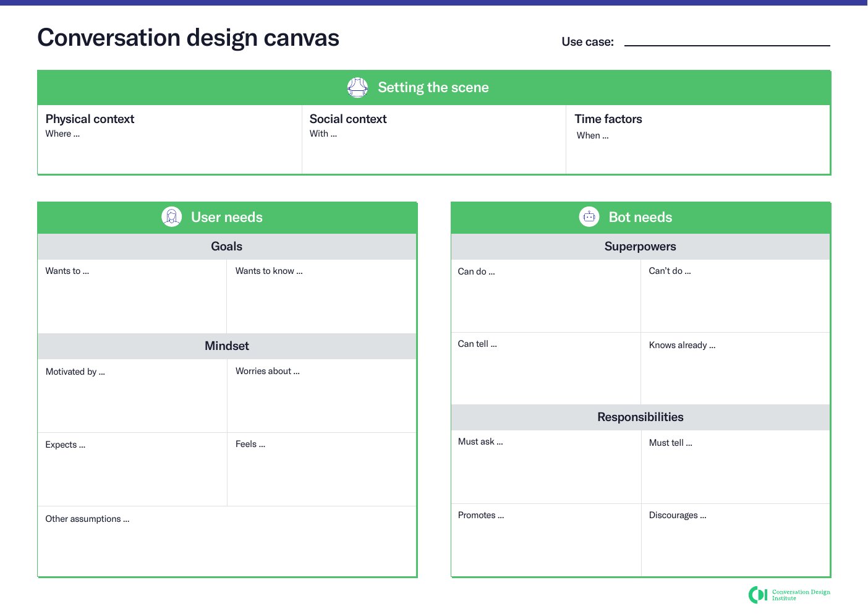Select the Setting the scene heading
Screen dimensions: 868x614
pyautogui.click(x=433, y=88)
